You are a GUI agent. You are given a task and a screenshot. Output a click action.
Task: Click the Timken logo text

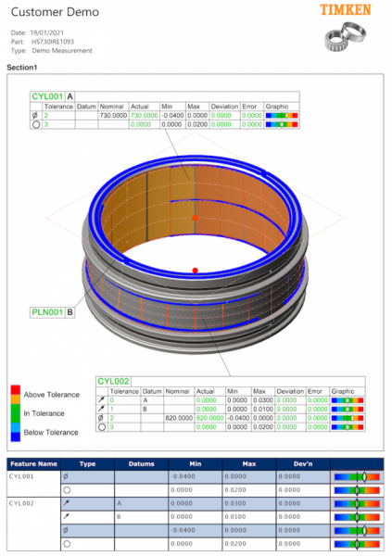(x=345, y=10)
